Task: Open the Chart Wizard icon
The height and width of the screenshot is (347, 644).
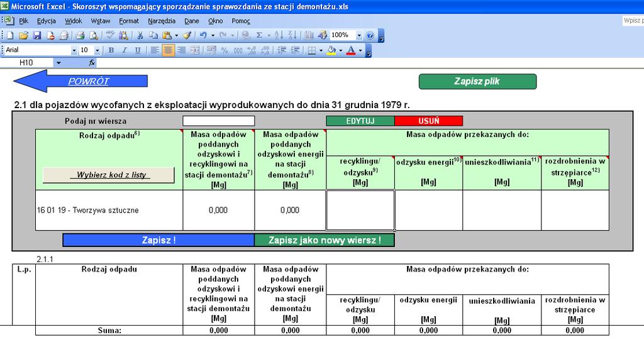Action: point(309,36)
